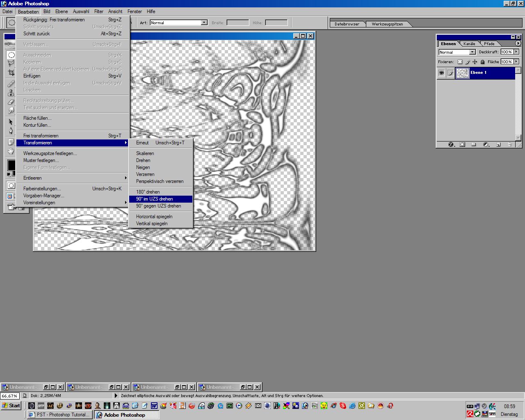
Task: Select the Crop tool in toolbox
Action: (11, 73)
